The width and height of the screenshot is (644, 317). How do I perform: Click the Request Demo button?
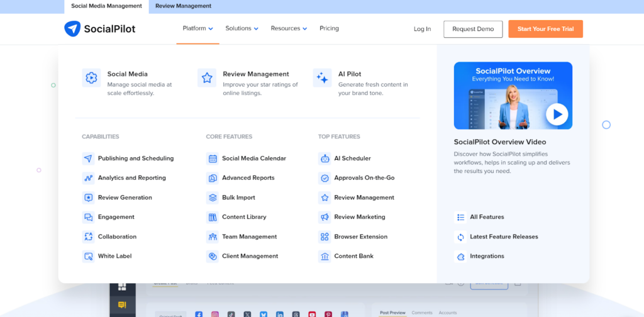click(x=473, y=29)
